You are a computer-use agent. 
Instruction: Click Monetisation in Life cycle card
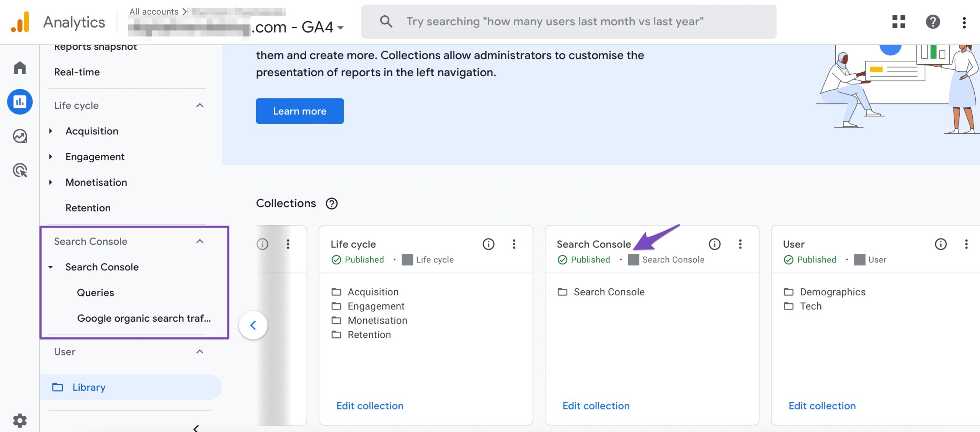click(x=377, y=320)
